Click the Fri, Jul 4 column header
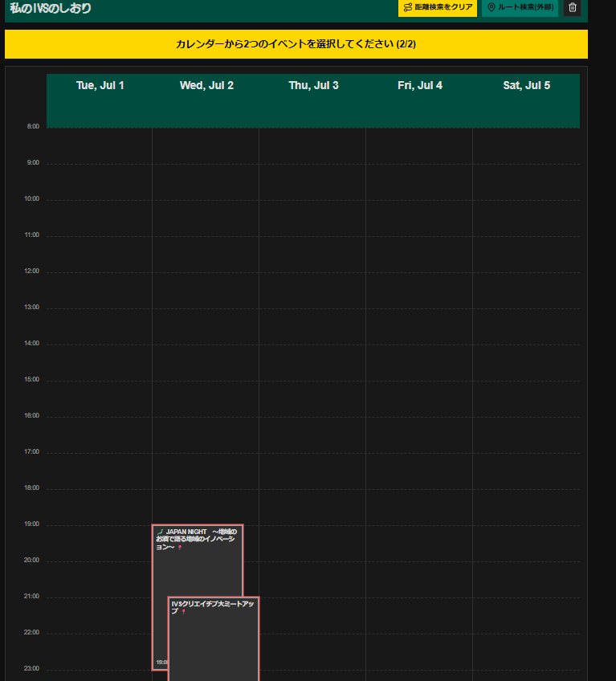Viewport: 616px width, 681px height. click(x=420, y=86)
